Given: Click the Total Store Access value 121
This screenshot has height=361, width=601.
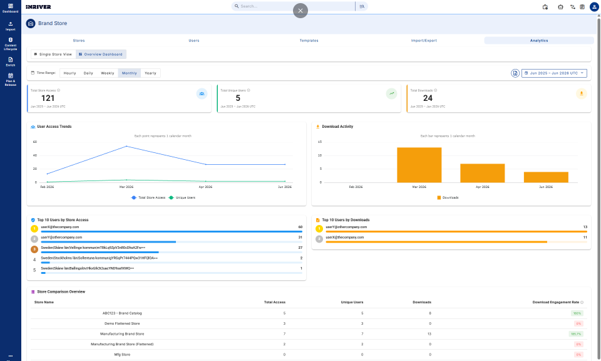Looking at the screenshot, I should click(x=48, y=98).
